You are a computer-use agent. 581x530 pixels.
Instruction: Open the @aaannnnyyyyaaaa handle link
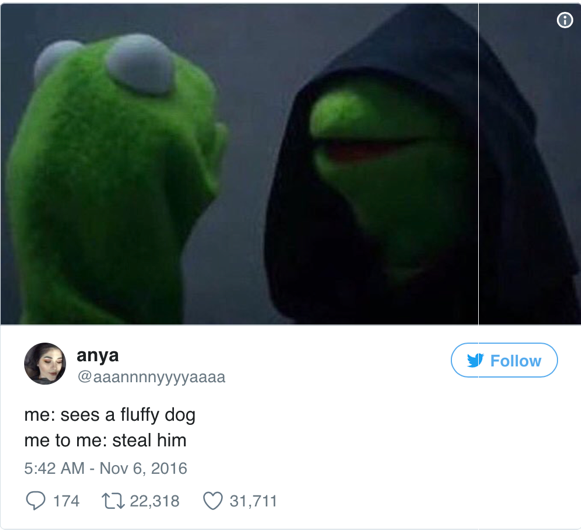(x=151, y=377)
